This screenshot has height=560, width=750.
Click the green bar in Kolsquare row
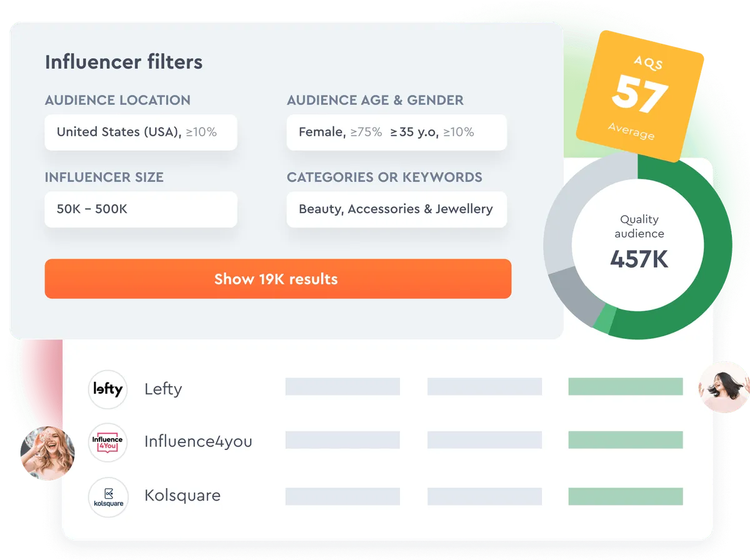pos(626,496)
